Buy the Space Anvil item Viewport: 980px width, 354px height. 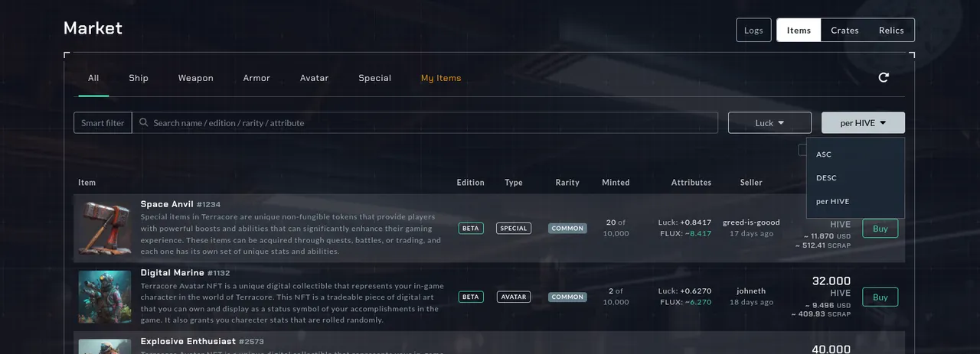880,228
